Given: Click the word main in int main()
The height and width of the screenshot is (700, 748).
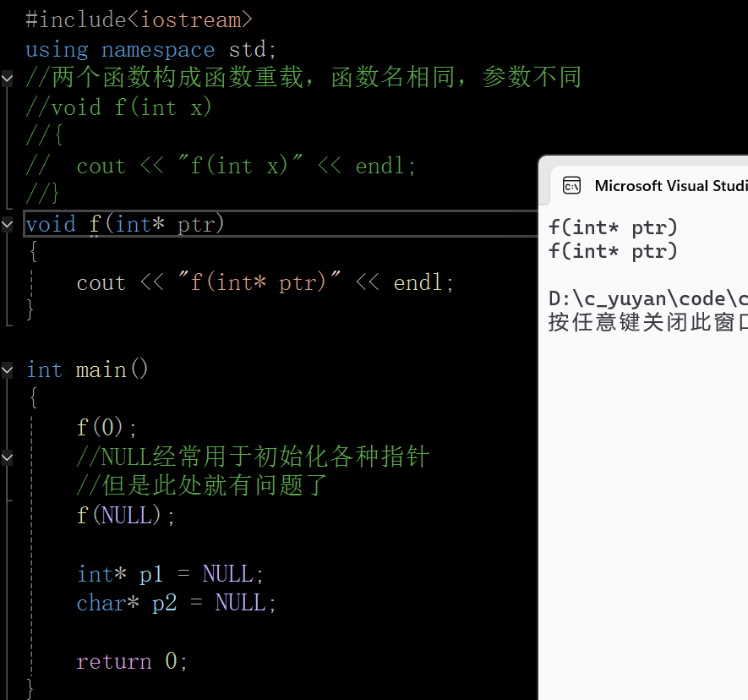Looking at the screenshot, I should [101, 369].
